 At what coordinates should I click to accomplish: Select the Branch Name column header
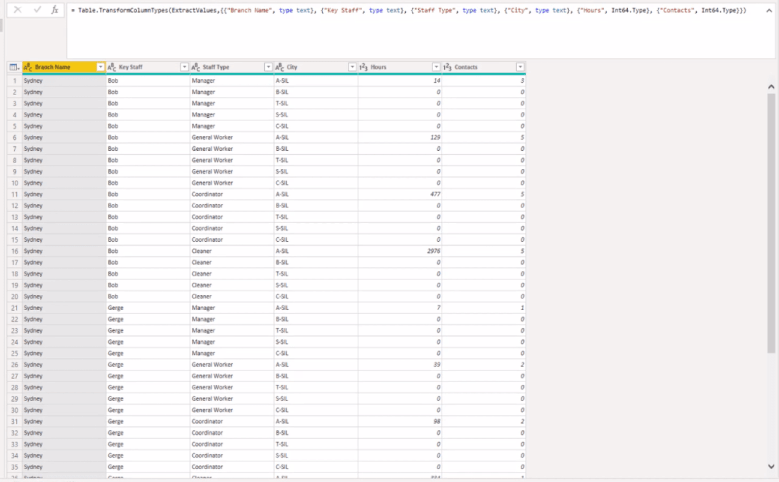[x=64, y=67]
